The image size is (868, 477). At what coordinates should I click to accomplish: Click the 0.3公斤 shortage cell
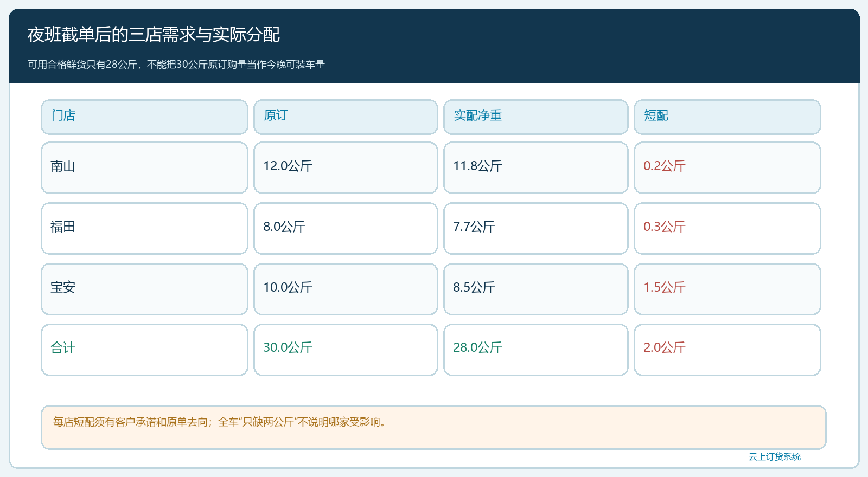727,228
